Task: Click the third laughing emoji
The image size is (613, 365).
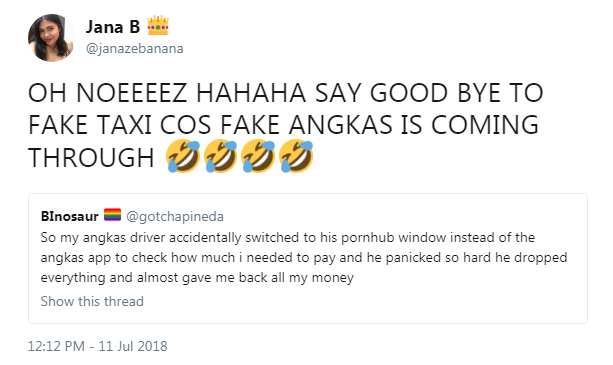Action: [258, 156]
